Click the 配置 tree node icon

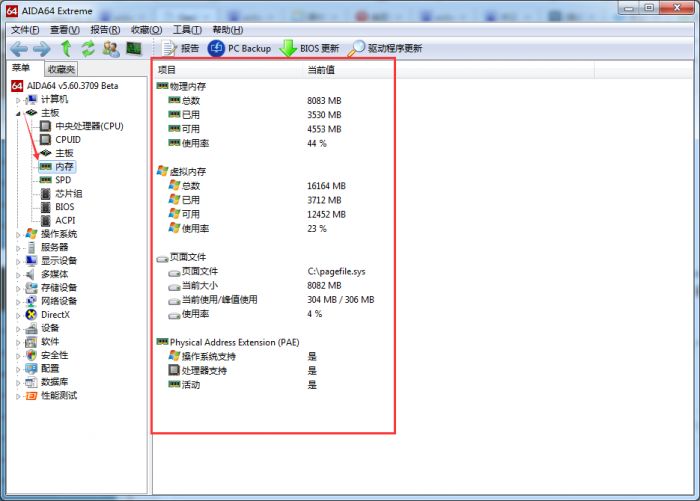pos(31,368)
